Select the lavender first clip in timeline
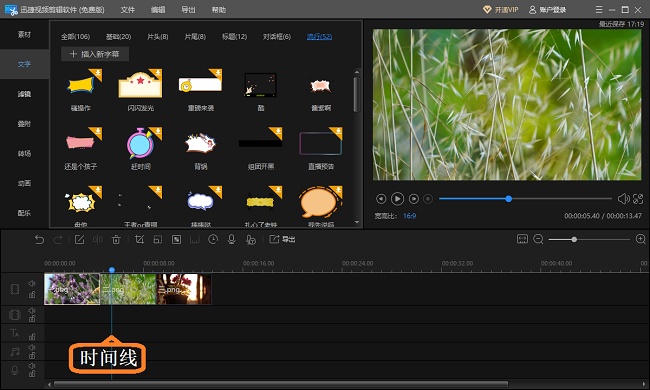Screen dimensions: 650x390 [72, 289]
